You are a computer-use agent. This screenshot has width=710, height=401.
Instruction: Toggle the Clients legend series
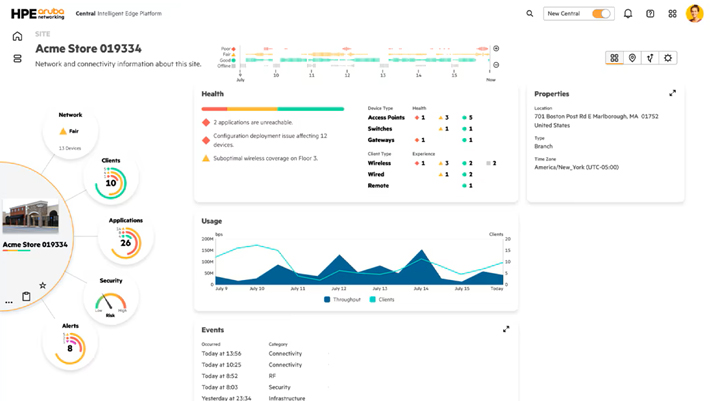382,299
